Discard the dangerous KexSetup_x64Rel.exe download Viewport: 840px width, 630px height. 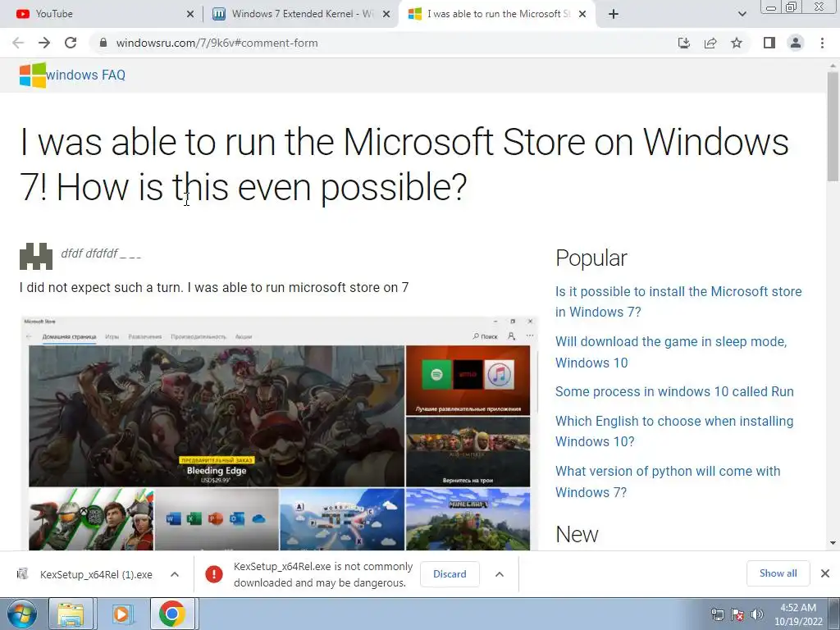(450, 573)
